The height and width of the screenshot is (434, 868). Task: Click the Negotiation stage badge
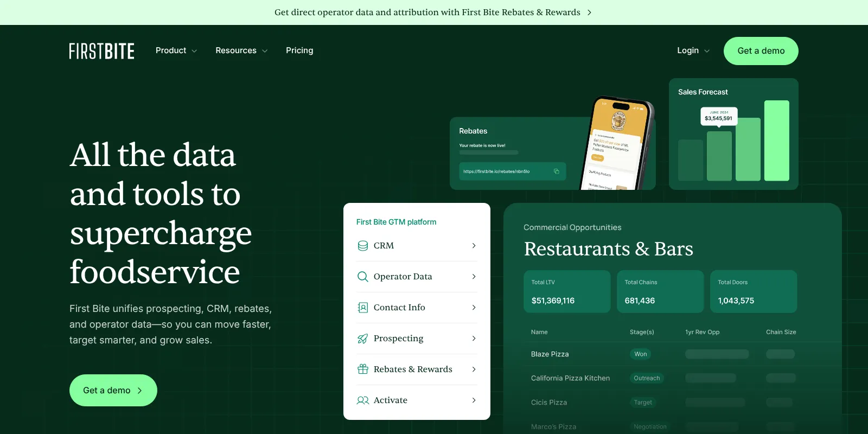[x=650, y=427]
